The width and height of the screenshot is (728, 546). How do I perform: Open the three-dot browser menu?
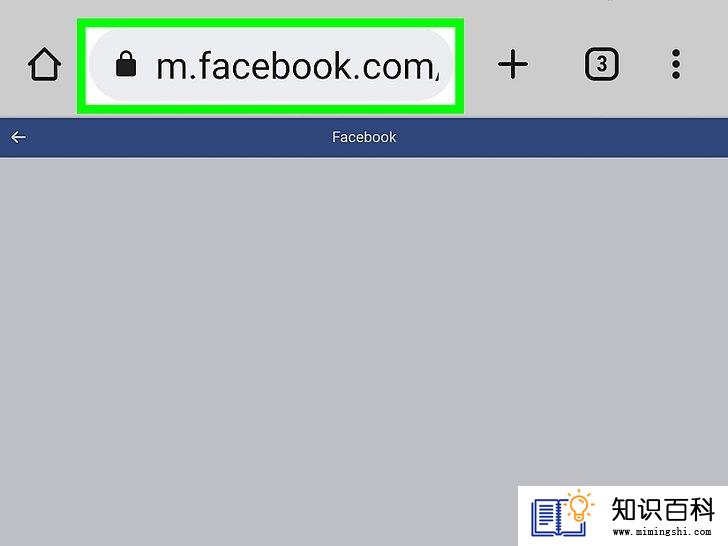(676, 64)
